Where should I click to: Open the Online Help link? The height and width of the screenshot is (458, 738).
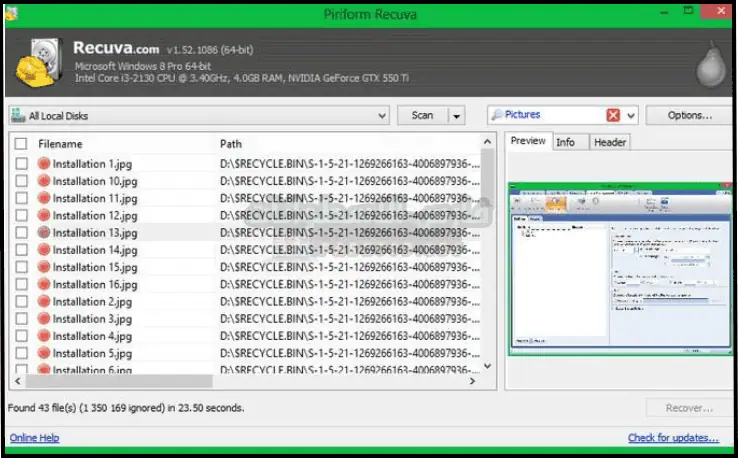pyautogui.click(x=34, y=438)
